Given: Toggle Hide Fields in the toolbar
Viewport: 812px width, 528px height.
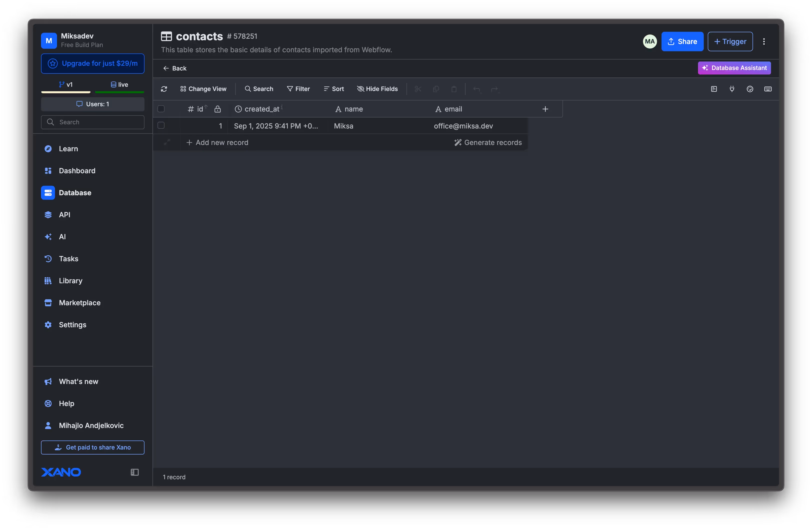Looking at the screenshot, I should click(377, 89).
